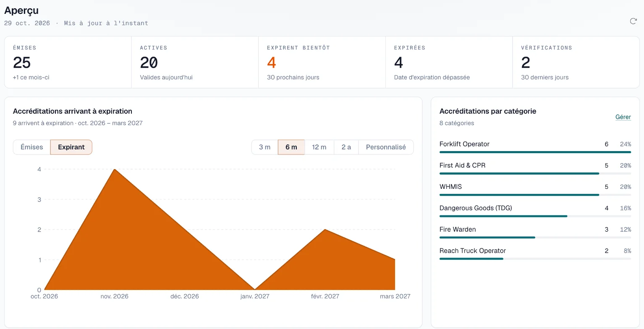
Task: Click the Dangerous Goods (TDG) progress bar
Action: click(x=535, y=216)
